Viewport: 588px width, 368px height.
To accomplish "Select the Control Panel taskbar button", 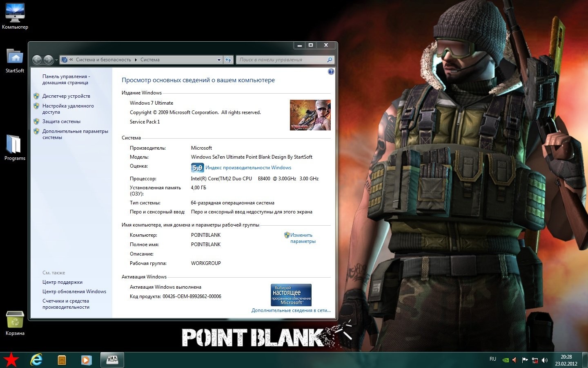I will 112,360.
